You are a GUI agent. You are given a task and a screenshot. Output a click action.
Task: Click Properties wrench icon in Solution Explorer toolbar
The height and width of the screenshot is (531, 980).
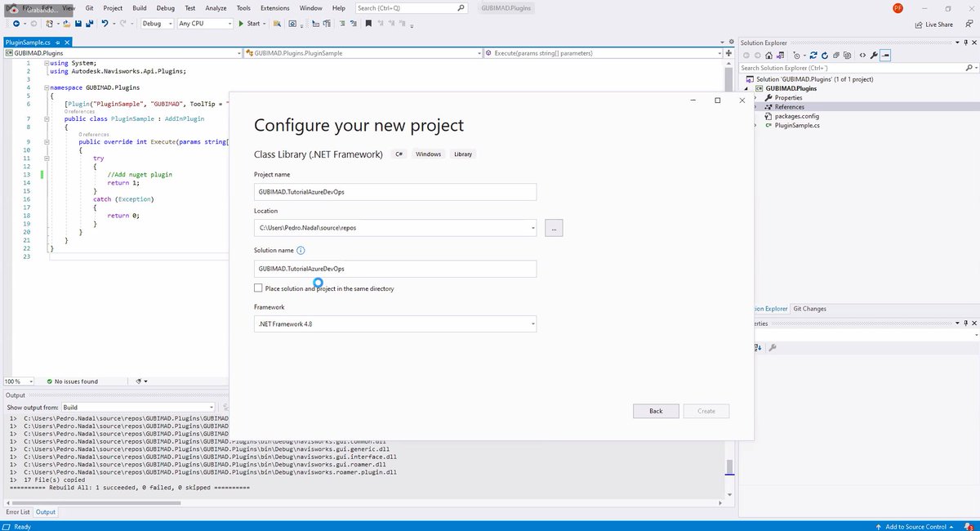pyautogui.click(x=874, y=56)
